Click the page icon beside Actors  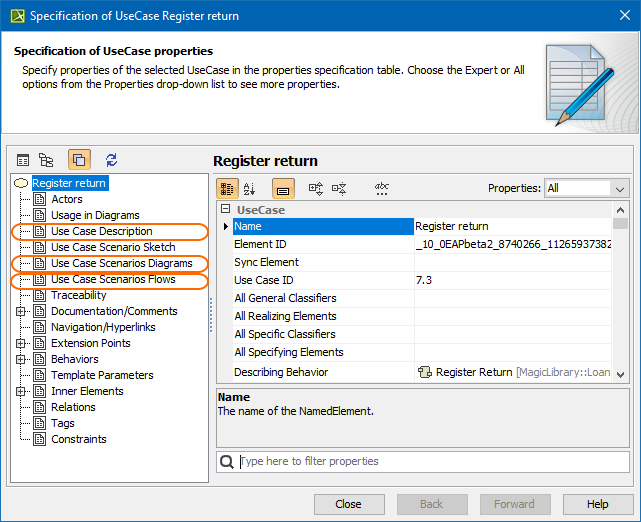click(x=39, y=199)
